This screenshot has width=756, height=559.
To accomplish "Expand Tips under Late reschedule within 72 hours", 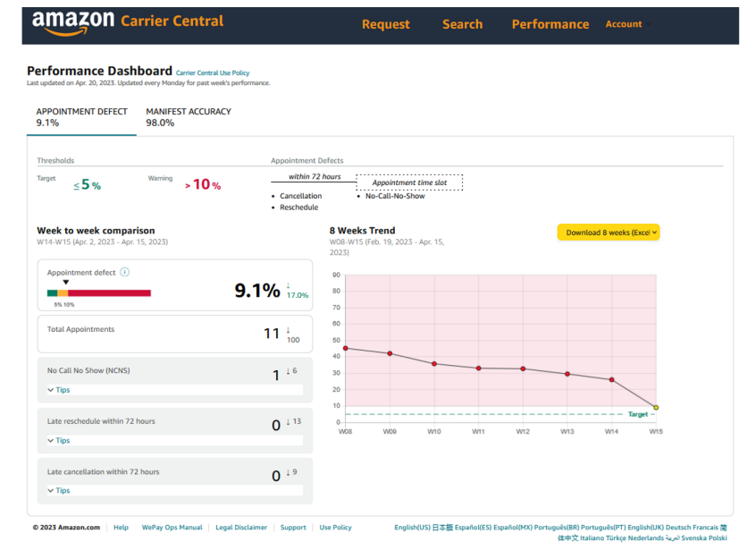I will tap(59, 440).
